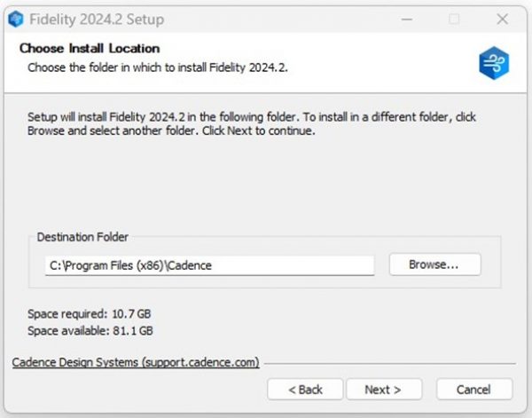Click the Fidelity icon in the title bar
The width and height of the screenshot is (532, 418).
(16, 19)
